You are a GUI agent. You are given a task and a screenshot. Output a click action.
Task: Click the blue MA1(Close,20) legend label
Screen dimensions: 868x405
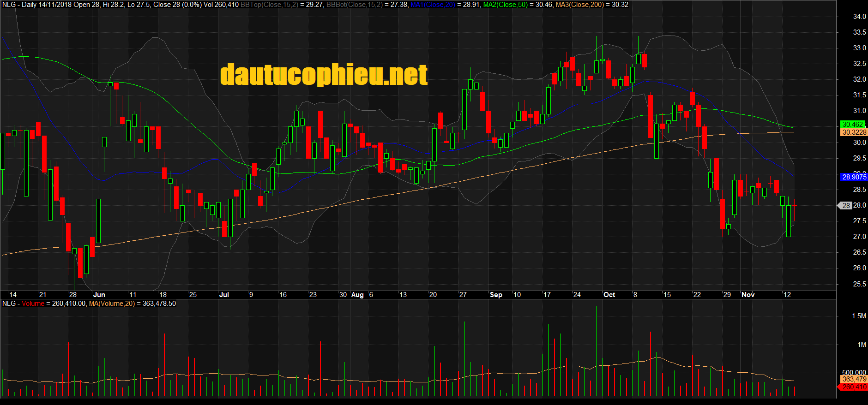pos(433,5)
